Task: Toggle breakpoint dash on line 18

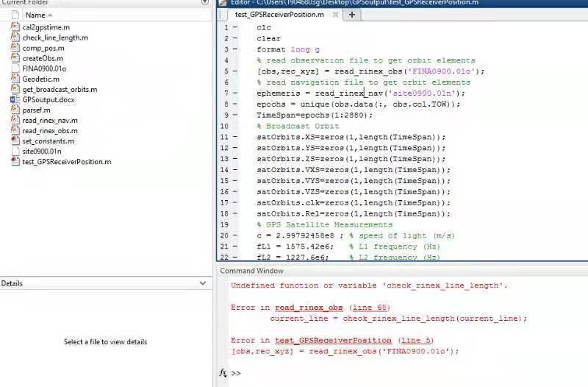Action: (x=235, y=213)
